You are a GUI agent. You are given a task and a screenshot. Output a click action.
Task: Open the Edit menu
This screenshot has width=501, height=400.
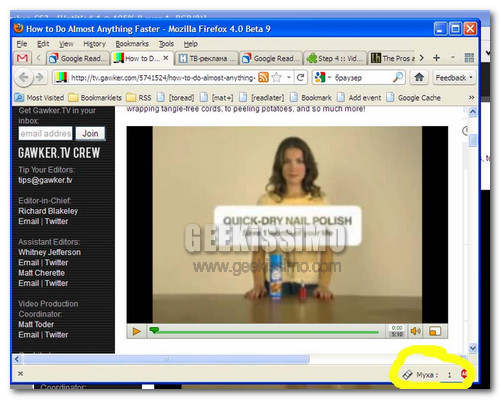(x=43, y=44)
